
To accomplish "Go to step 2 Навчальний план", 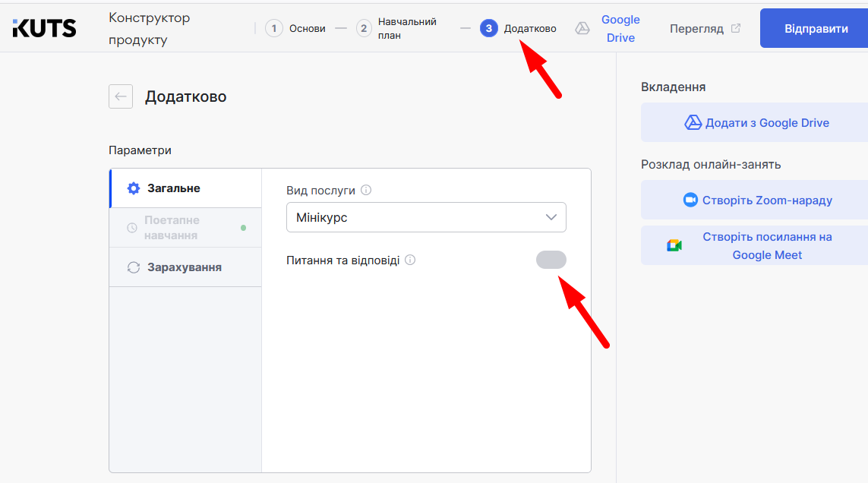I will [397, 29].
